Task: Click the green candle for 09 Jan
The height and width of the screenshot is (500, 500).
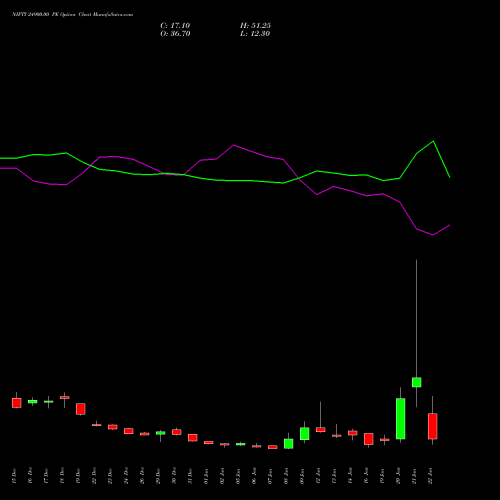Action: [x=305, y=433]
